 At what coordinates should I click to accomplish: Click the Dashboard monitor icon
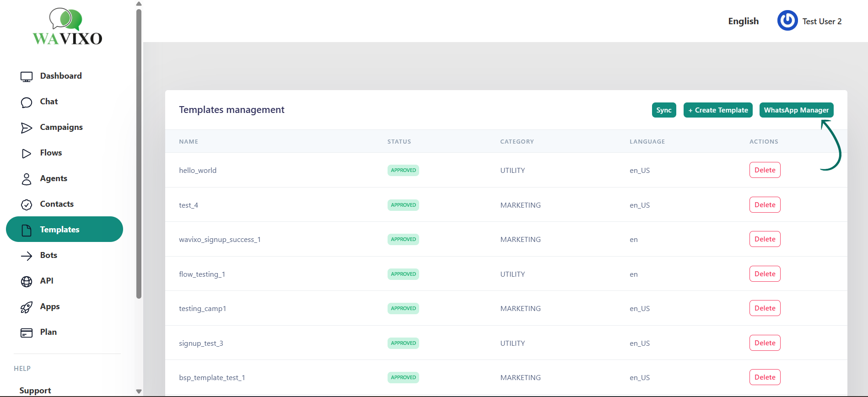(x=27, y=76)
